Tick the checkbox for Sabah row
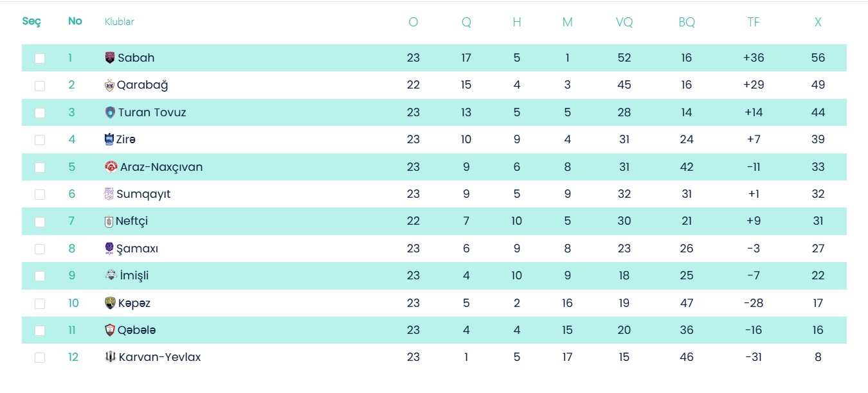The width and height of the screenshot is (868, 393). 40,58
